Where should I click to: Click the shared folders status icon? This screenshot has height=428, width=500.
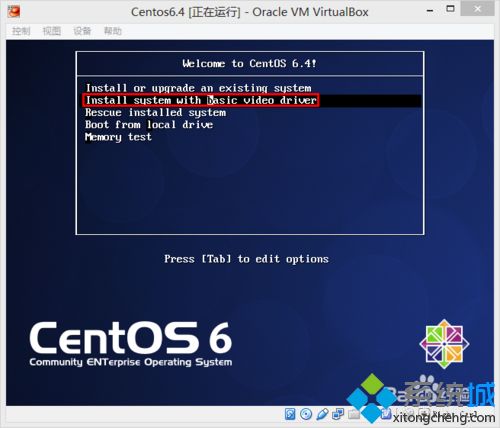pos(353,414)
